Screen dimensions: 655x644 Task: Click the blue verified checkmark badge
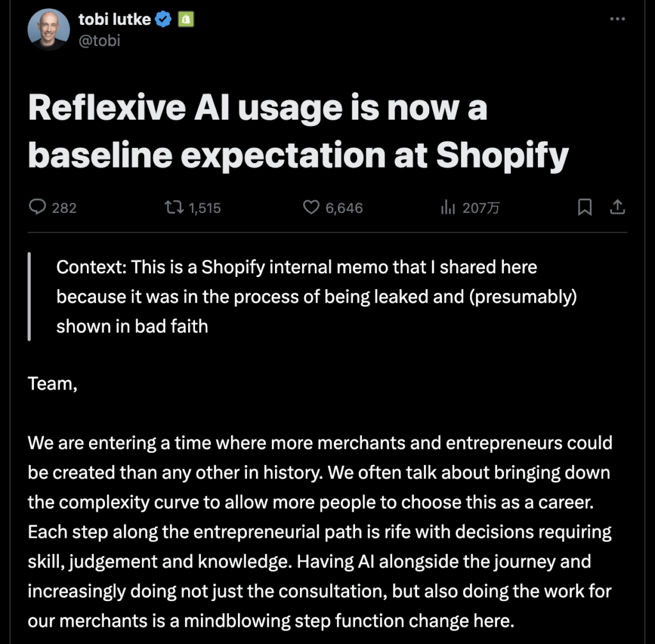coord(163,19)
